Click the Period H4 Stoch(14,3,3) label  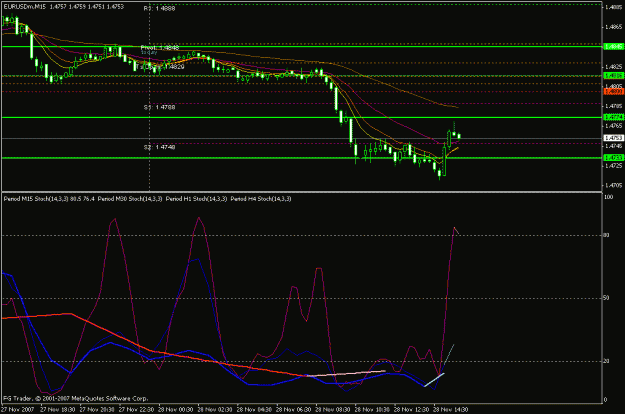[261, 199]
